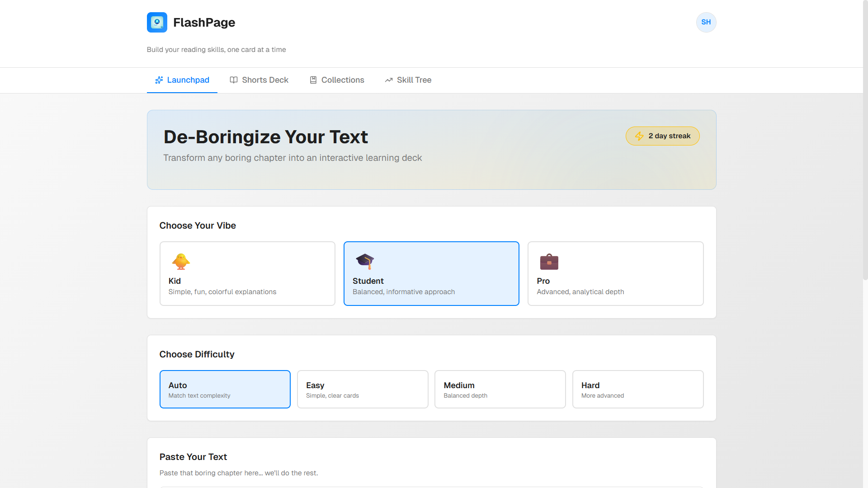Select Medium difficulty option
Screen dimensions: 868x488
pyautogui.click(x=500, y=389)
